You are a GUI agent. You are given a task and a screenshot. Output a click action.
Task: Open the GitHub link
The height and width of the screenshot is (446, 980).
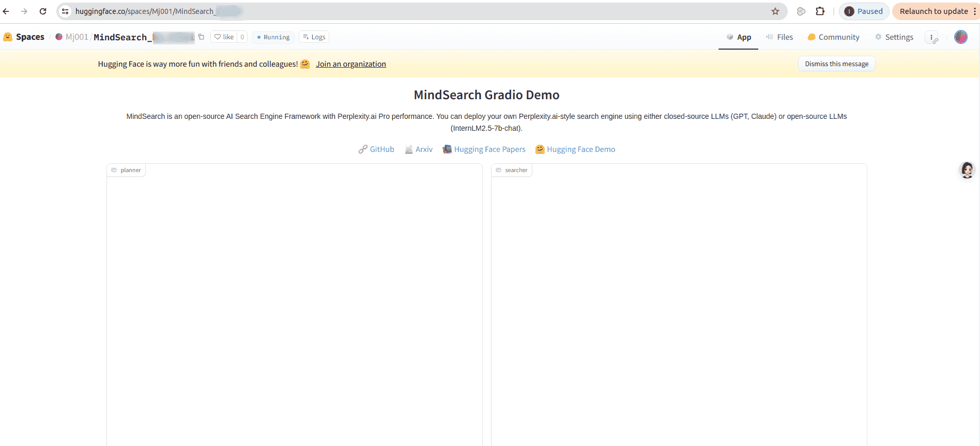coord(376,149)
